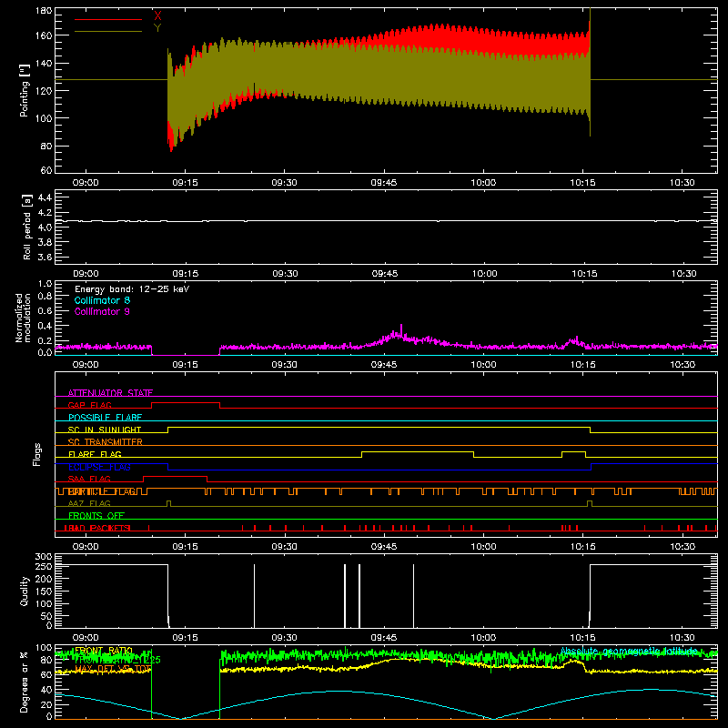
Task: Click the SC_IN_SUNLIGHT flag label
Action: point(105,430)
